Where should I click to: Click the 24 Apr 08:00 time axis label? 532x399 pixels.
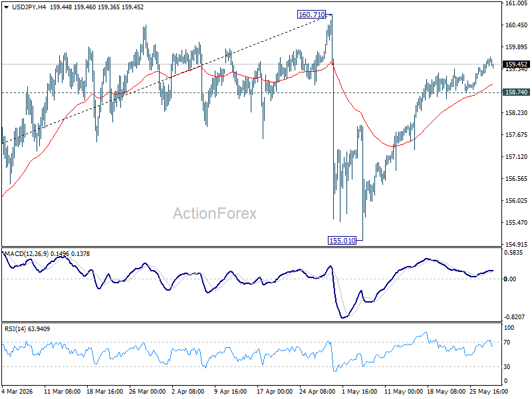[x=317, y=391]
